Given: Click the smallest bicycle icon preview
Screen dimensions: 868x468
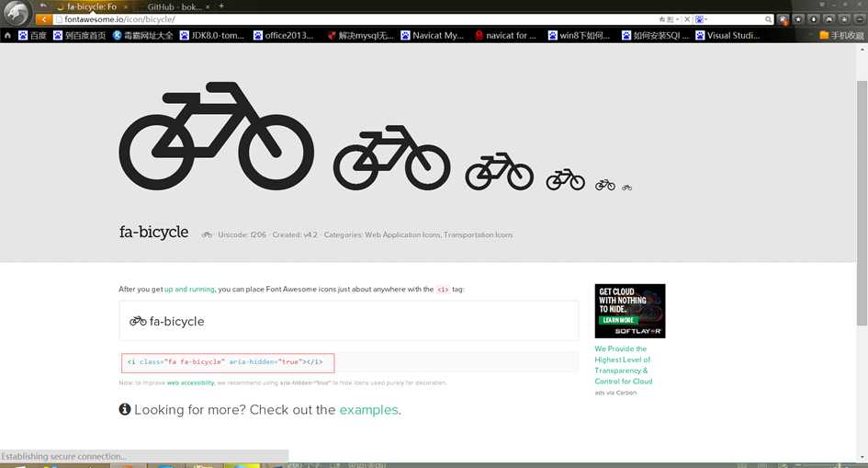Looking at the screenshot, I should (x=626, y=188).
